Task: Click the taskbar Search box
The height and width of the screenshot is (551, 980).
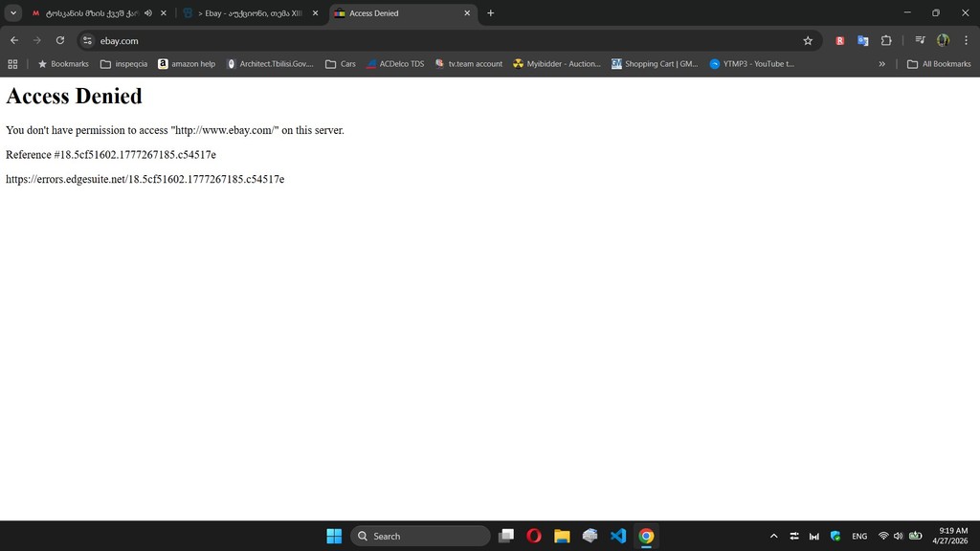Action: [420, 536]
